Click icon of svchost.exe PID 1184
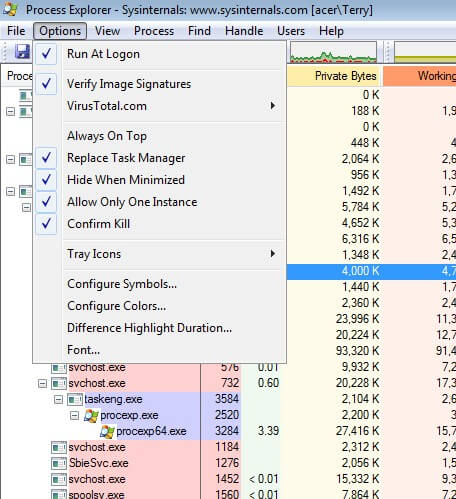Viewport: 456px width, 499px height. click(x=59, y=447)
